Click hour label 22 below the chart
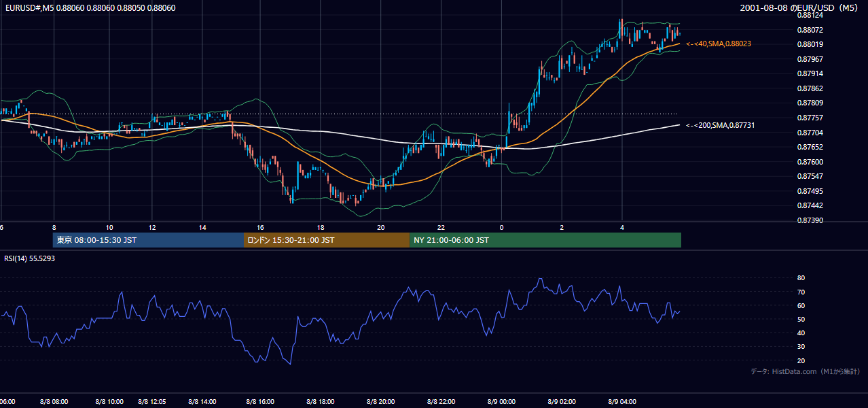The height and width of the screenshot is (408, 868). [441, 227]
